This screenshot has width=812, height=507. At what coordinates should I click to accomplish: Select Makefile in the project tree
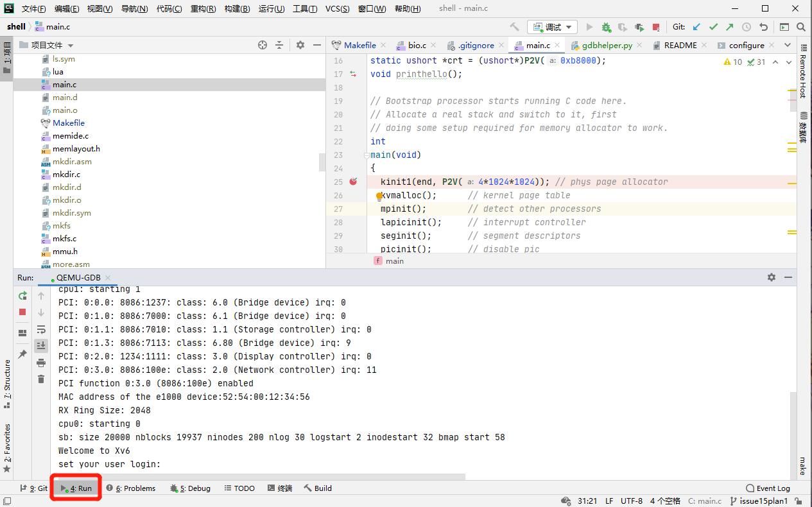[x=68, y=123]
